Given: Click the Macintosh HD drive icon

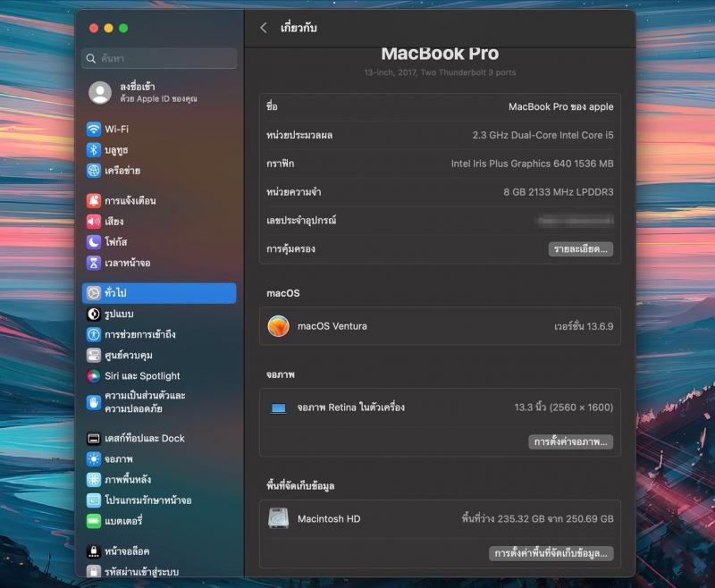Looking at the screenshot, I should tap(278, 518).
